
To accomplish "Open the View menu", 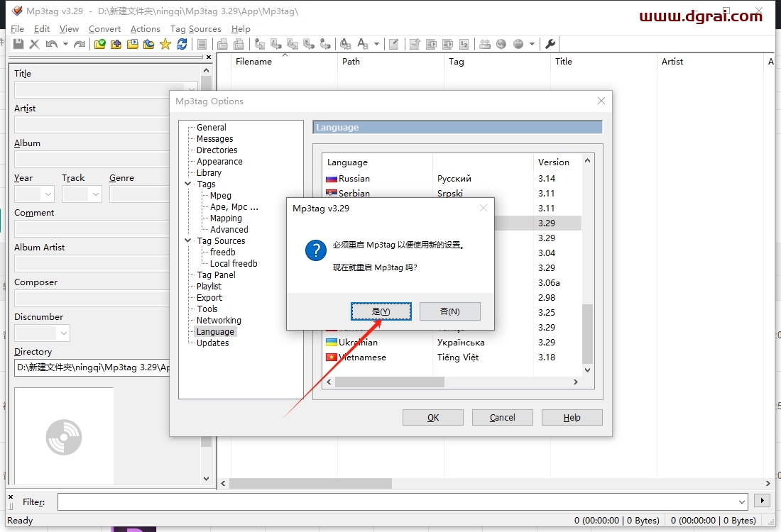I will click(x=70, y=29).
